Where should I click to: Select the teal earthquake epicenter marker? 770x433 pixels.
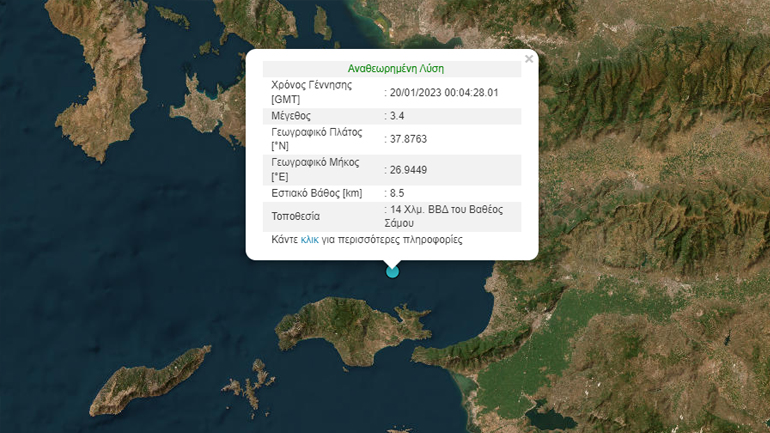392,271
